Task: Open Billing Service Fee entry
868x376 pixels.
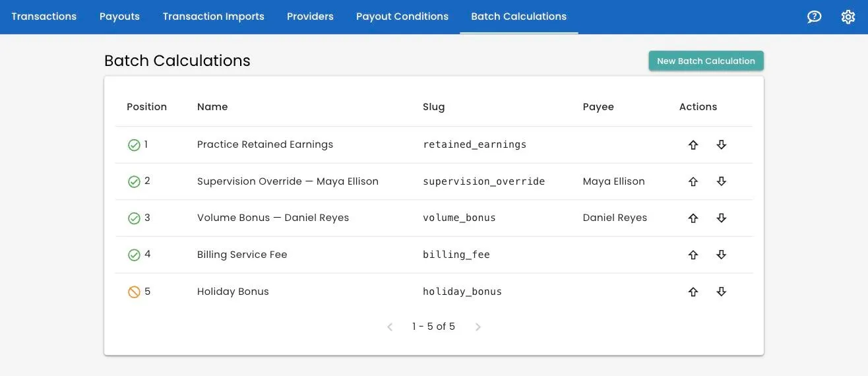Action: [x=242, y=255]
